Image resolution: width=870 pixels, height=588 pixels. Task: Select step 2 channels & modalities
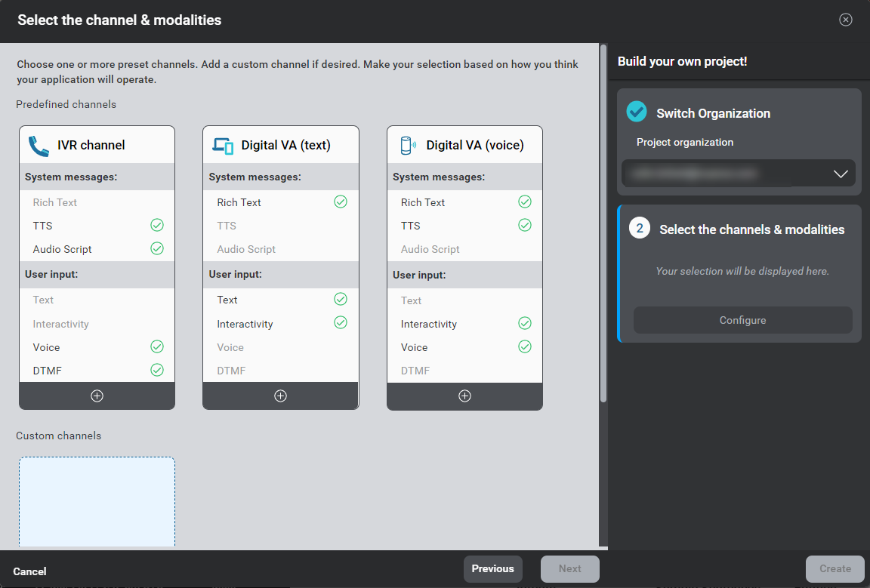[751, 229]
